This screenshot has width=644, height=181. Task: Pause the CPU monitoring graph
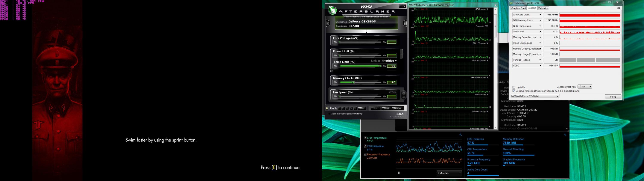(x=399, y=173)
